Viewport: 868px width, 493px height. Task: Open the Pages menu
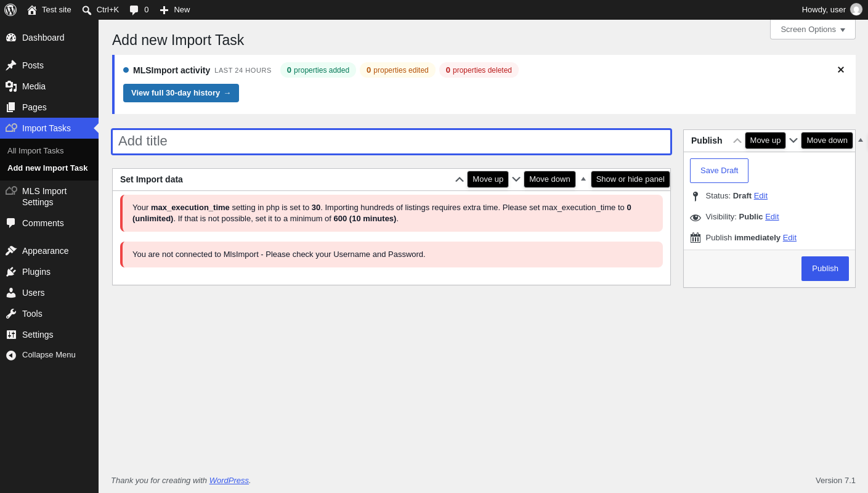tap(49, 107)
